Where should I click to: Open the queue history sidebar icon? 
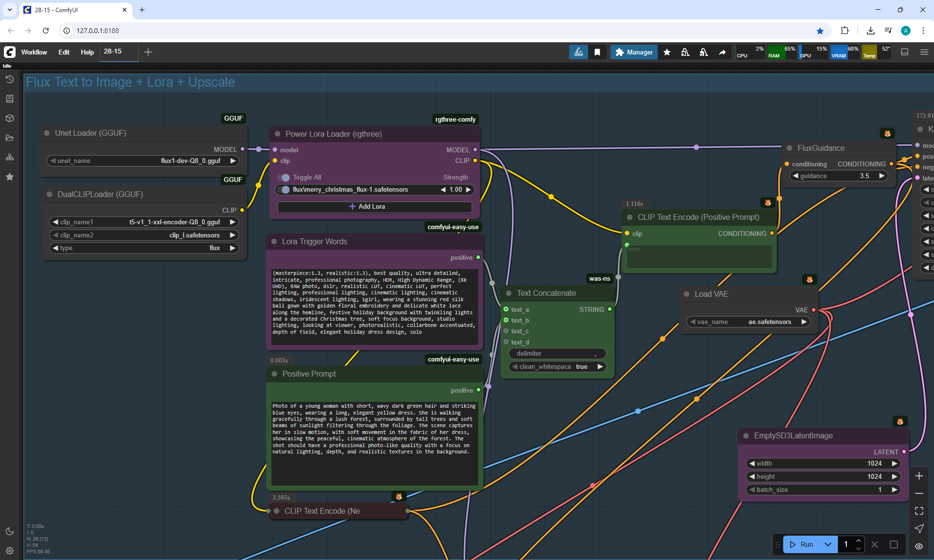point(9,79)
